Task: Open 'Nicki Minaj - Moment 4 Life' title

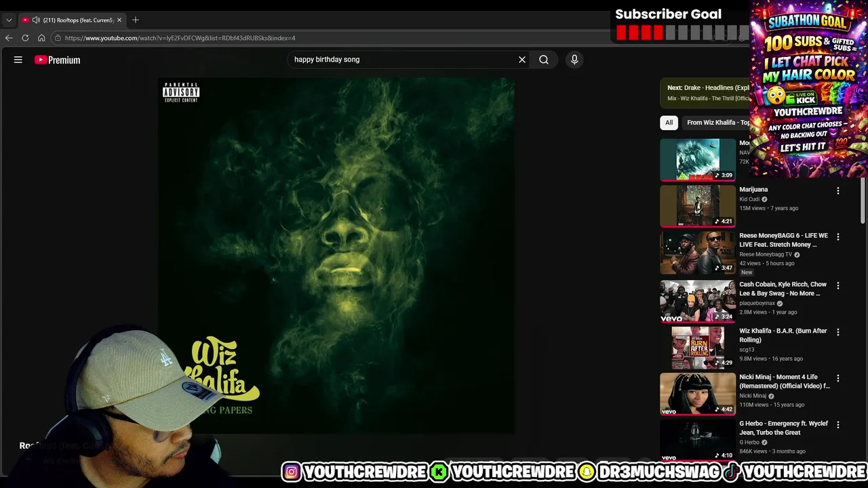Action: pos(785,381)
